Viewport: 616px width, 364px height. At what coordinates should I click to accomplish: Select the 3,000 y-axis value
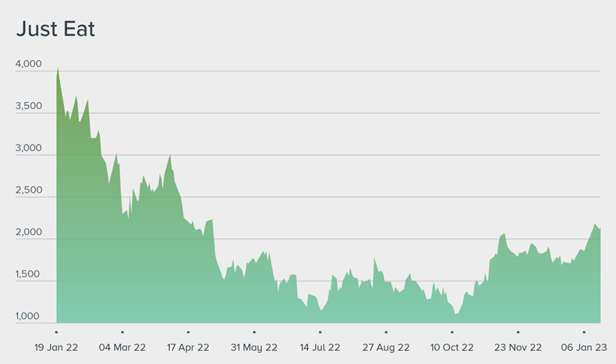(x=28, y=148)
